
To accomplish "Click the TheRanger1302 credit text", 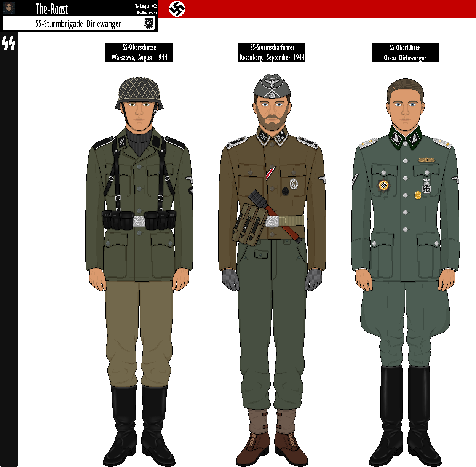I will point(146,6).
